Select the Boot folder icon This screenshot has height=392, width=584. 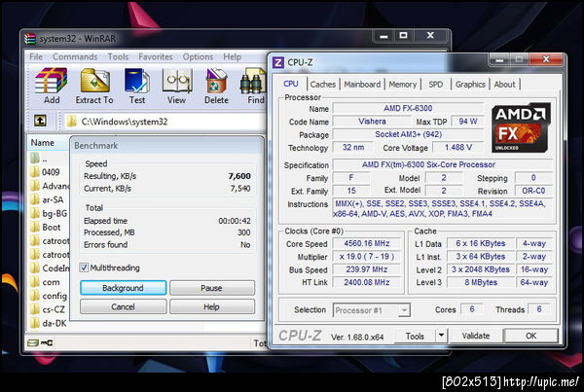(x=35, y=227)
